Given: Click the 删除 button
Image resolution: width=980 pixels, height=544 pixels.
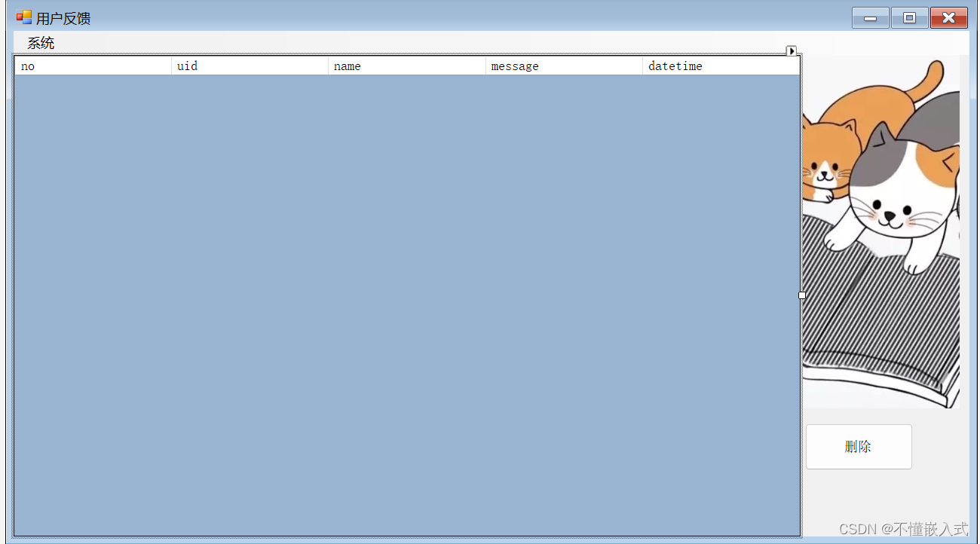Looking at the screenshot, I should click(x=859, y=447).
